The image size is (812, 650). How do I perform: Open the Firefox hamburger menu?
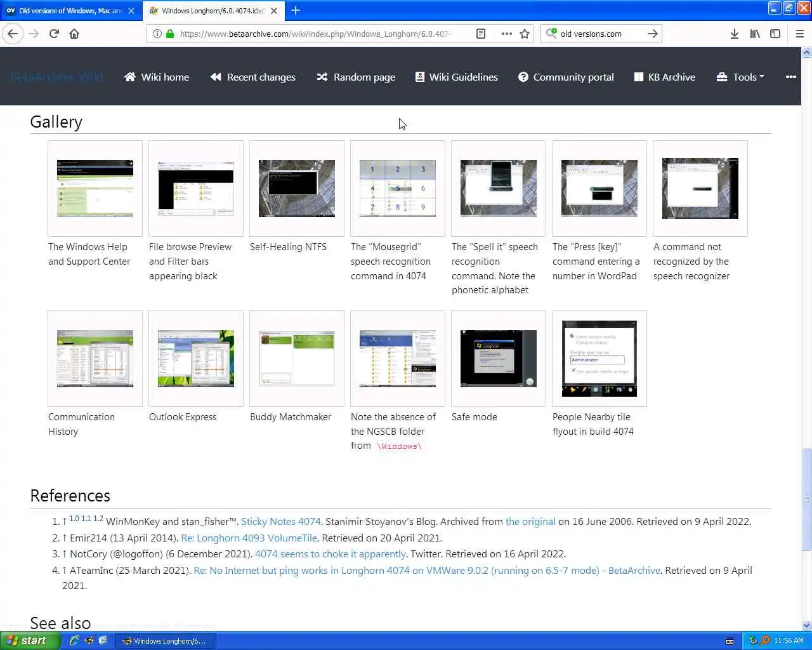tap(799, 34)
